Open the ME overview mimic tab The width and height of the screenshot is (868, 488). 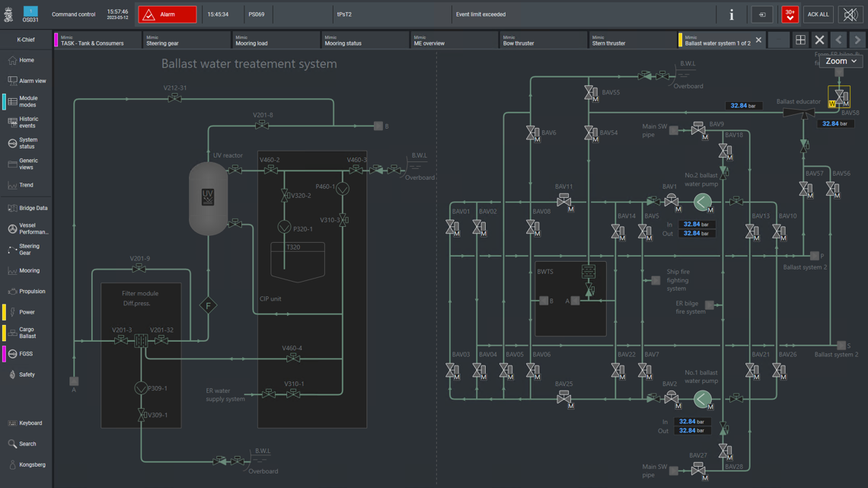click(453, 40)
